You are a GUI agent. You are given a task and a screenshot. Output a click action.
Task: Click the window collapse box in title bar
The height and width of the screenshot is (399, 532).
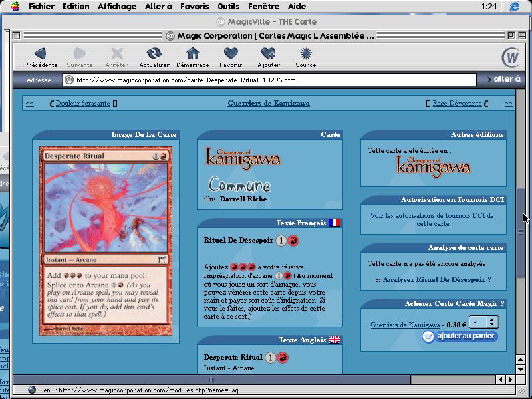522,35
